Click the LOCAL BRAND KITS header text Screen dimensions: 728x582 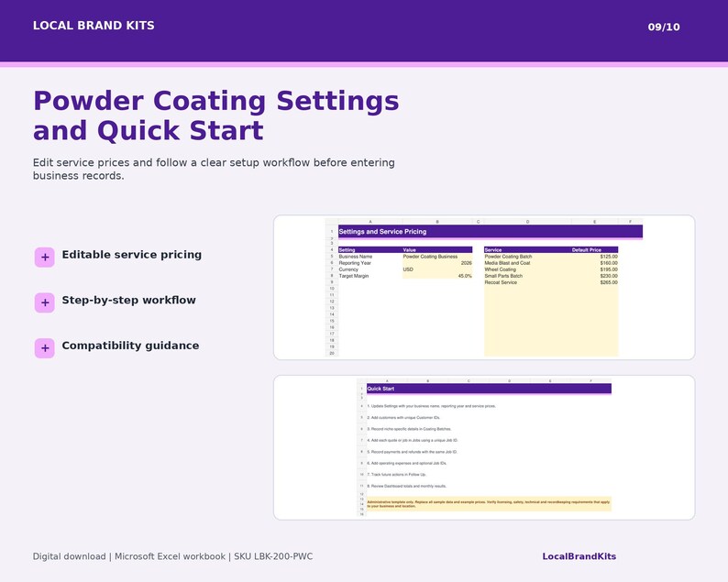pyautogui.click(x=94, y=26)
